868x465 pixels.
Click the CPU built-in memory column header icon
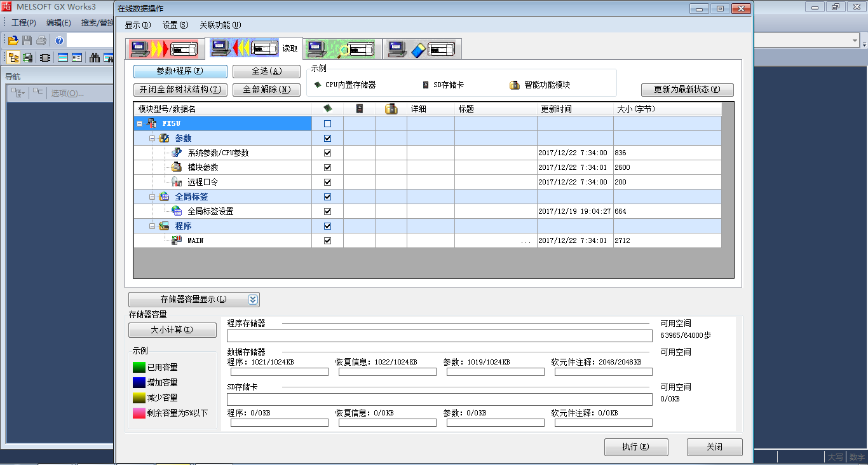click(x=327, y=109)
